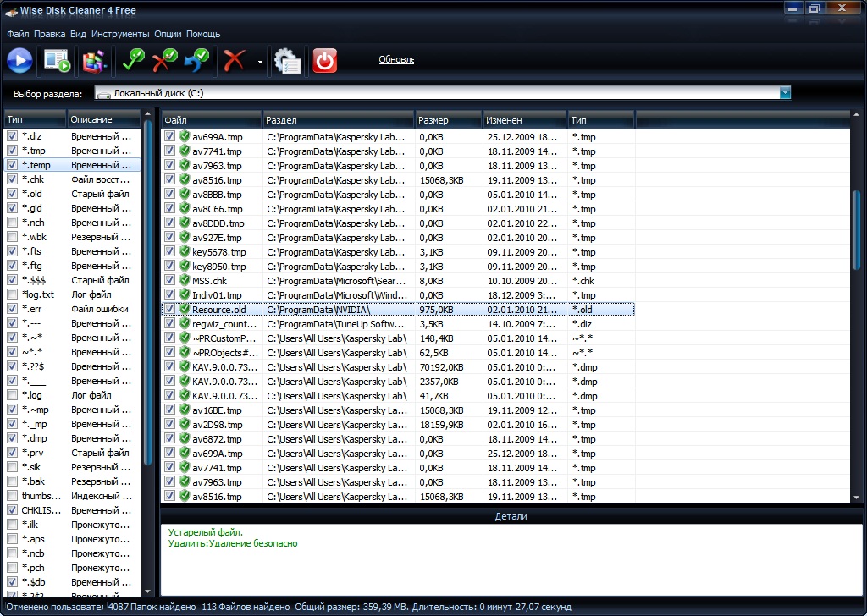Enable the *log.txt type checkbox
This screenshot has width=867, height=616.
pyautogui.click(x=12, y=294)
